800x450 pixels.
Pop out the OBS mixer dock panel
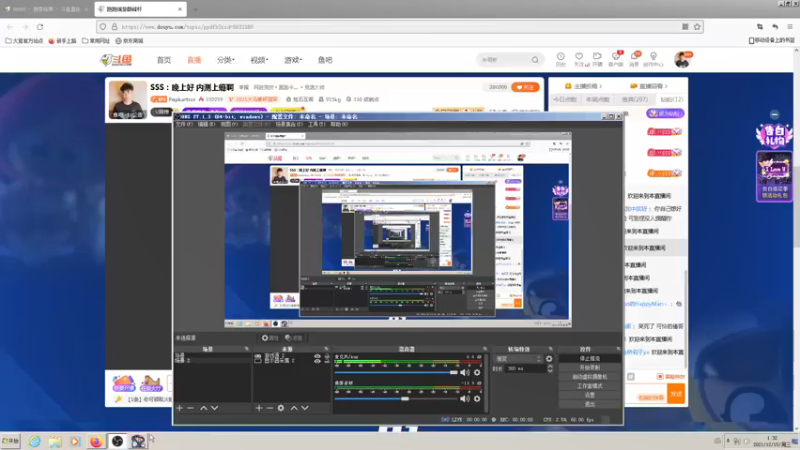point(484,349)
